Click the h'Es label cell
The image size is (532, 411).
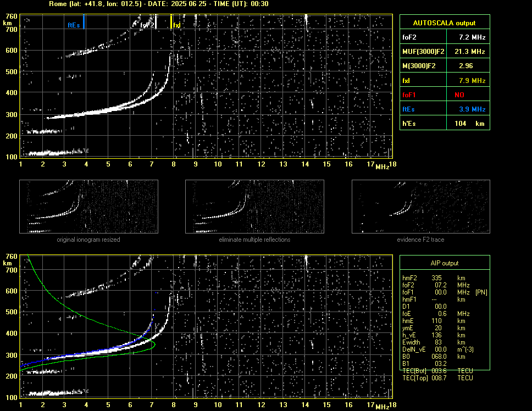click(423, 124)
